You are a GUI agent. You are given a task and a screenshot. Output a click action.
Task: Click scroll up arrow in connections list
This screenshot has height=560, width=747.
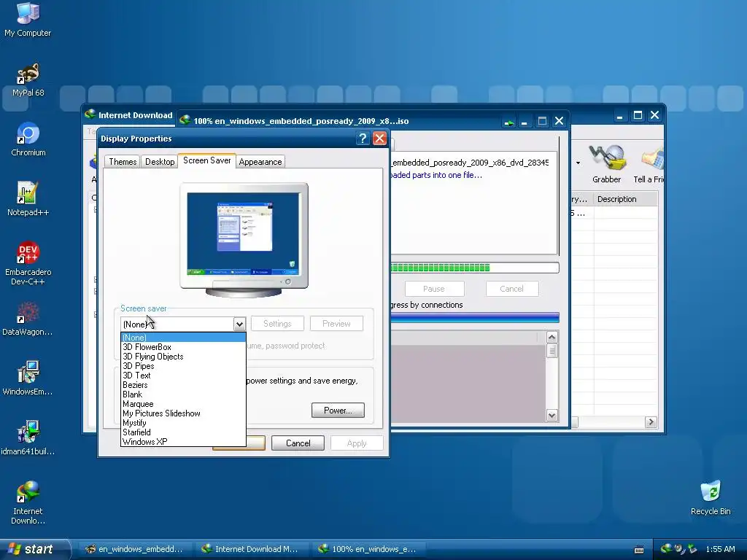click(551, 337)
